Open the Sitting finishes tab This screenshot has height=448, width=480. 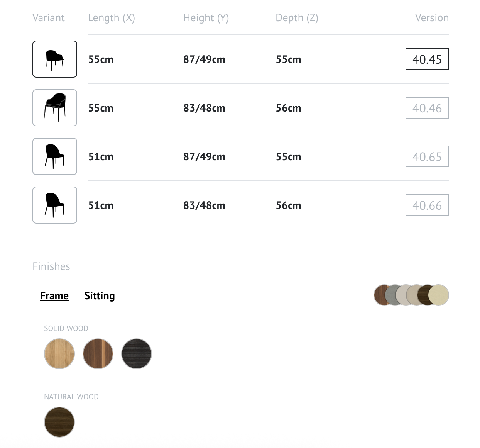100,296
